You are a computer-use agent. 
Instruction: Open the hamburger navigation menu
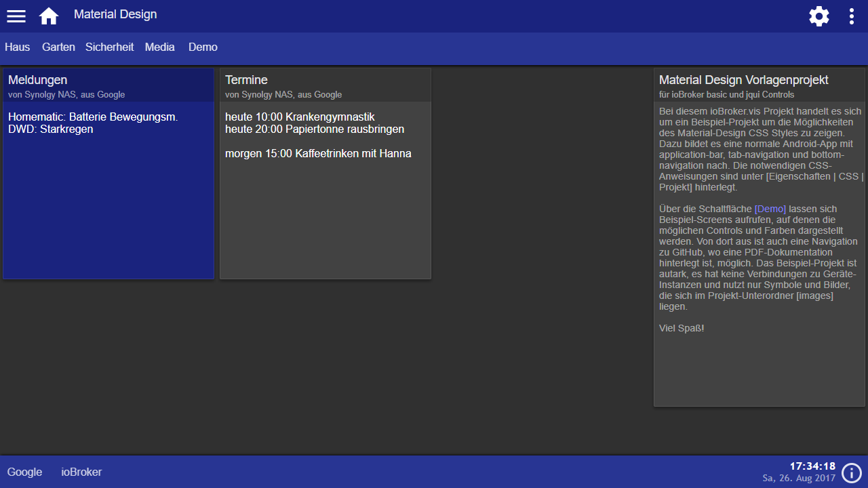click(x=16, y=16)
